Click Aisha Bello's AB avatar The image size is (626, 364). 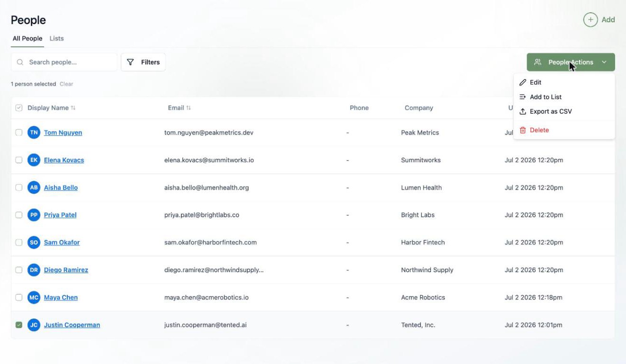click(34, 187)
